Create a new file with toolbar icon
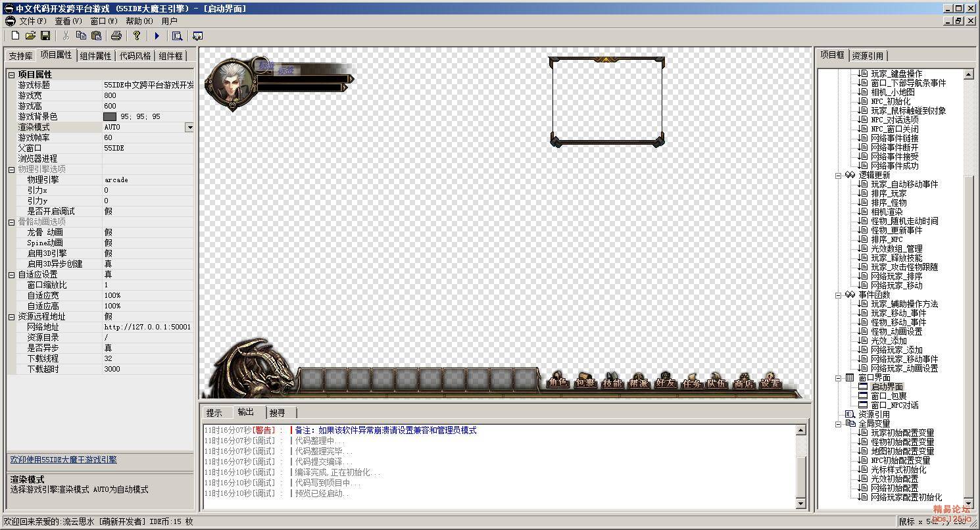The width and height of the screenshot is (980, 530). (x=15, y=36)
